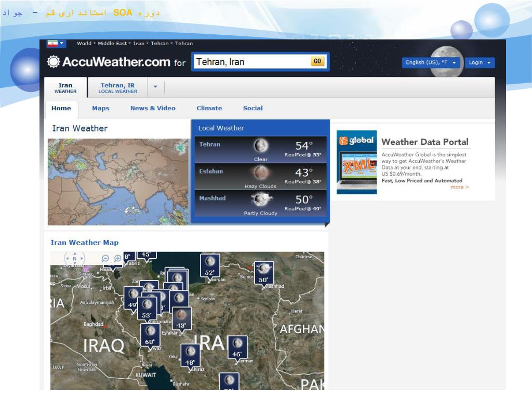This screenshot has width=532, height=399.
Task: Click the Middle East breadcrumb link
Action: click(112, 44)
